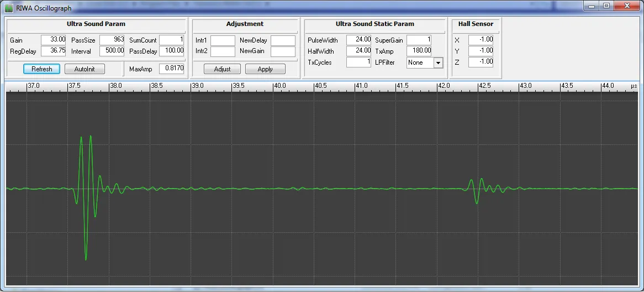The height and width of the screenshot is (292, 644).
Task: Click the TxAmp input field
Action: click(x=419, y=51)
